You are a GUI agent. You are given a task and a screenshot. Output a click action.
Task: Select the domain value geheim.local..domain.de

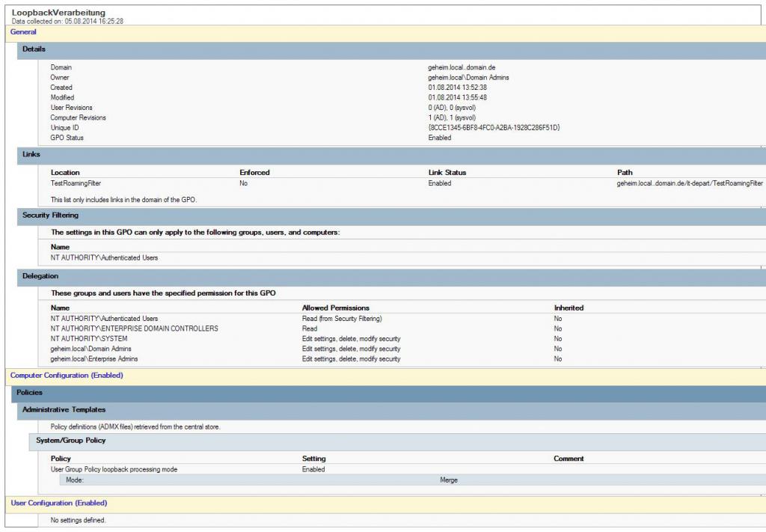(x=462, y=68)
